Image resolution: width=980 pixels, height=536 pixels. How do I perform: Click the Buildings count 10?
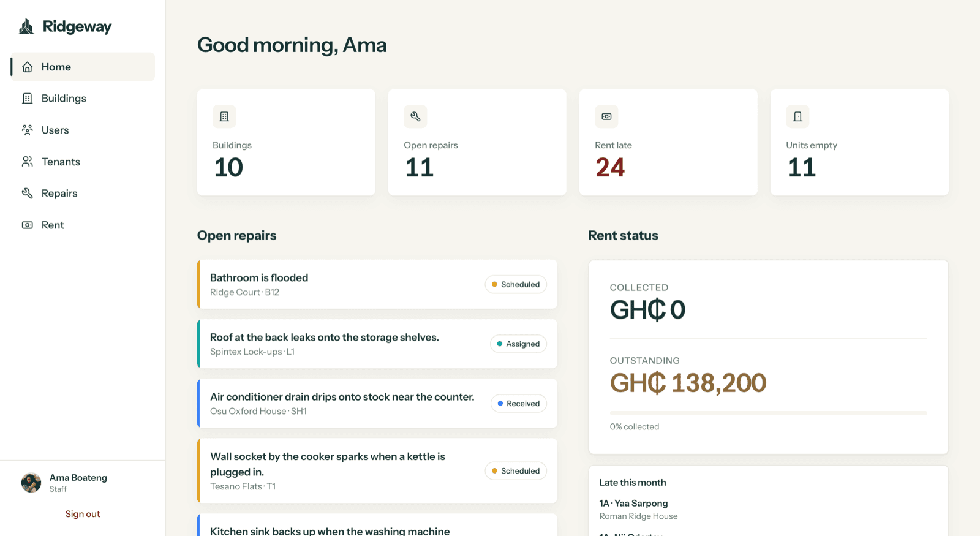(x=228, y=167)
